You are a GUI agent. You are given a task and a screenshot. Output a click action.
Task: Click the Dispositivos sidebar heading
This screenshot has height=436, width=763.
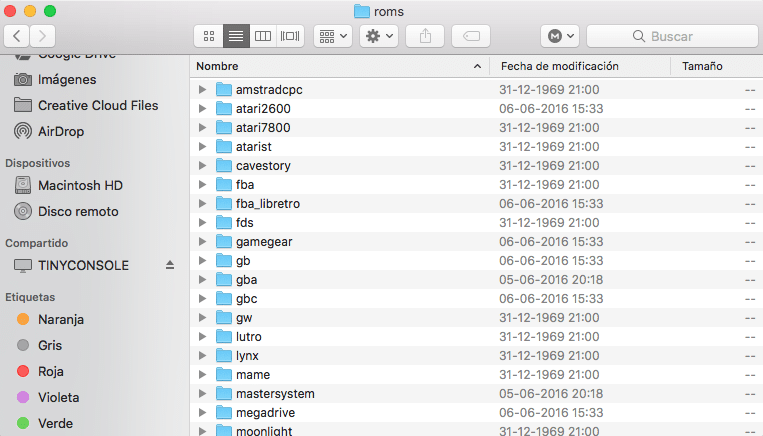coord(37,163)
